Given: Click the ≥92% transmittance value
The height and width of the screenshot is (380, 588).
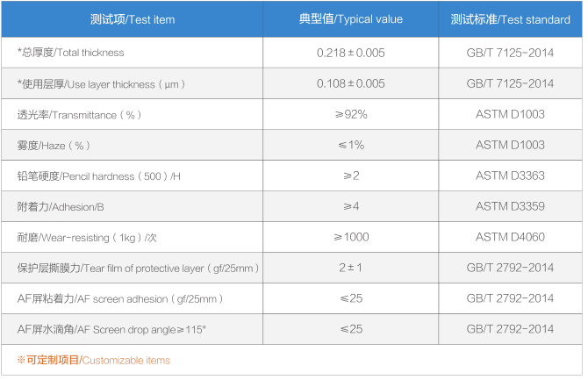Looking at the screenshot, I should (x=351, y=114).
